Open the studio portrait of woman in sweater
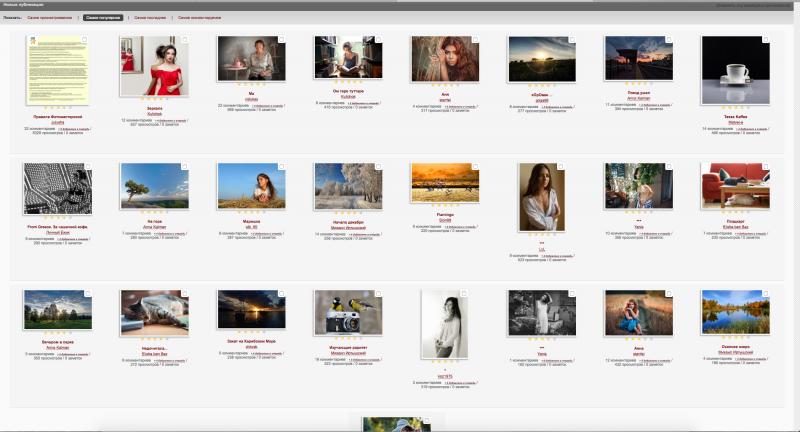Image resolution: width=800 pixels, height=432 pixels. (444, 324)
